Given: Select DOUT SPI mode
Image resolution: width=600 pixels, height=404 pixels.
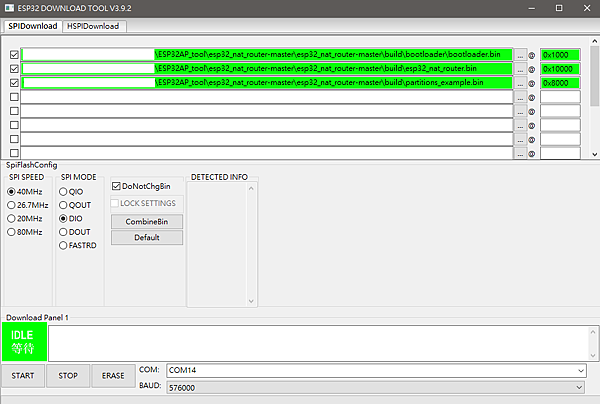Looking at the screenshot, I should click(75, 232).
